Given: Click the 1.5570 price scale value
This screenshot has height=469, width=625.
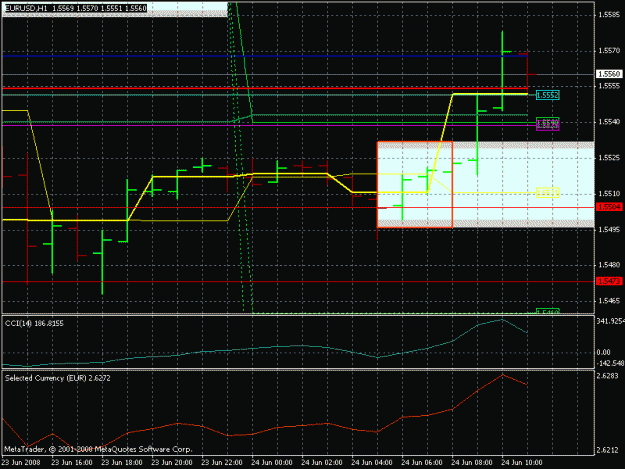Looking at the screenshot, I should click(x=609, y=51).
